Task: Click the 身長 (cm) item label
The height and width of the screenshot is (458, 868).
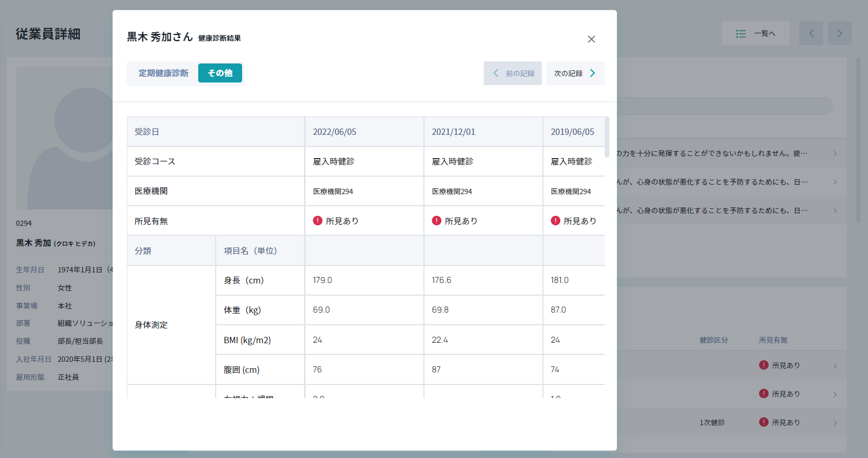Action: (244, 280)
